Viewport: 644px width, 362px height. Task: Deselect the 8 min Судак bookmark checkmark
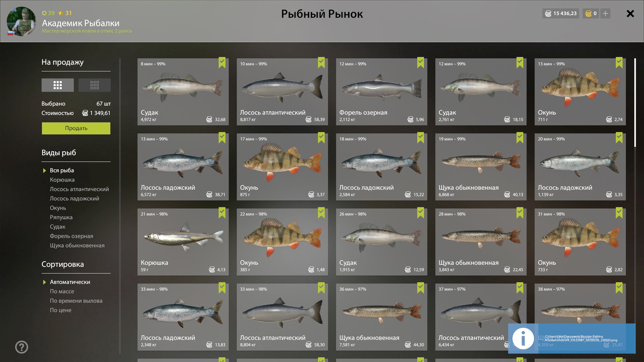222,63
